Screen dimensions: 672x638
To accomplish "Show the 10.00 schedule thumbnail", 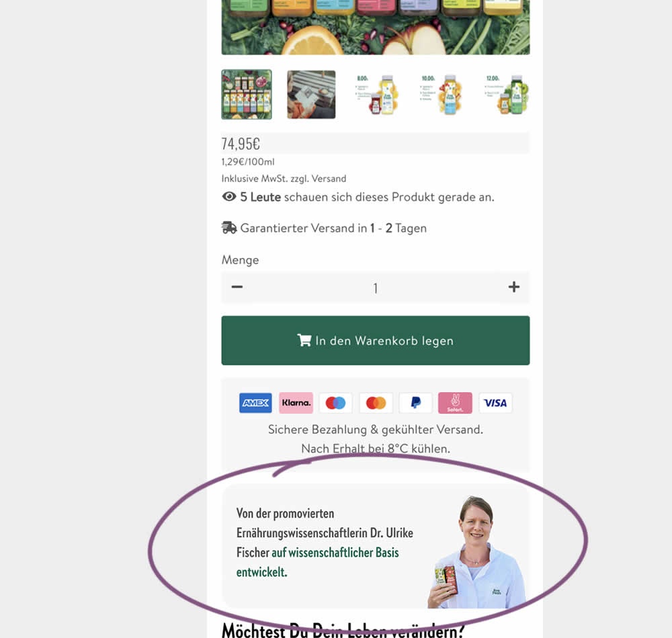I will 441,94.
